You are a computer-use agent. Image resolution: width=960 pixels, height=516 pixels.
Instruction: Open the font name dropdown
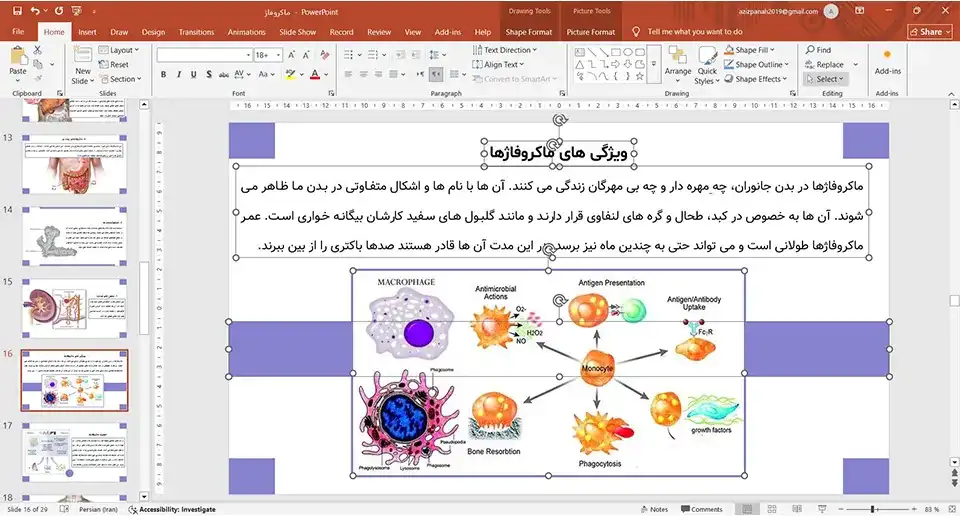coord(249,55)
